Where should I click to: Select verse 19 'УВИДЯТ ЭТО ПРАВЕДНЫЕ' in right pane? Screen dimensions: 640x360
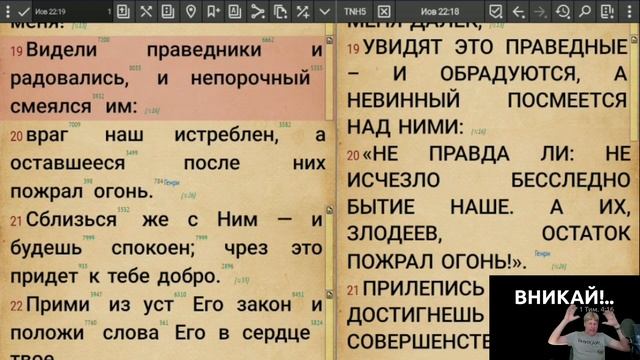[x=487, y=87]
